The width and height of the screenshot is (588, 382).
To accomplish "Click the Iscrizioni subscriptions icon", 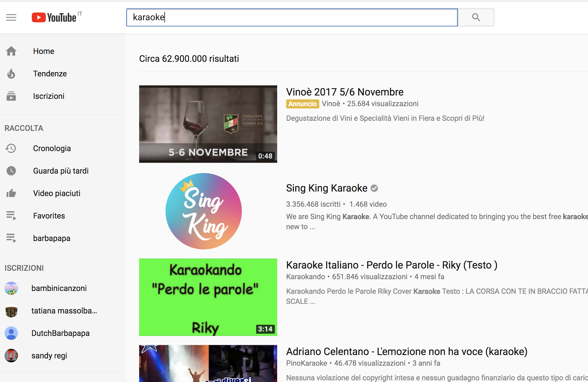I will click(x=11, y=96).
